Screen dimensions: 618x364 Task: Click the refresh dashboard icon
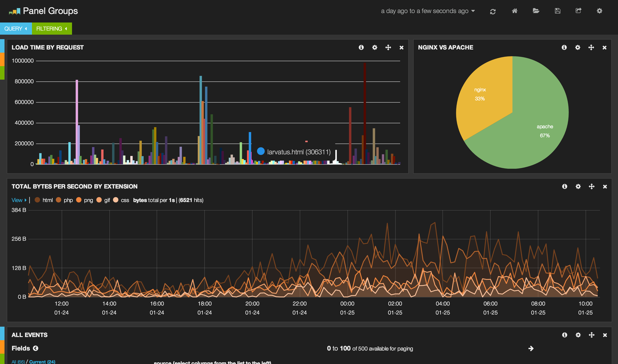pyautogui.click(x=493, y=11)
